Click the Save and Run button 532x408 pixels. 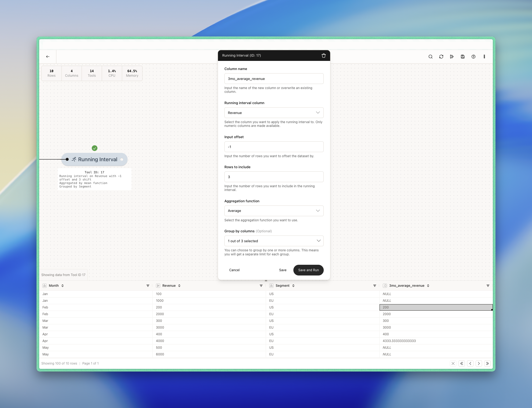click(x=308, y=270)
